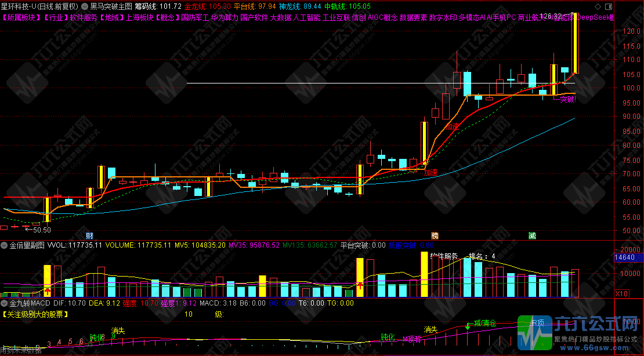Screen dimensions: 644x356
Task: Click the 榜 marker below the candlesticks
Action: click(x=435, y=235)
